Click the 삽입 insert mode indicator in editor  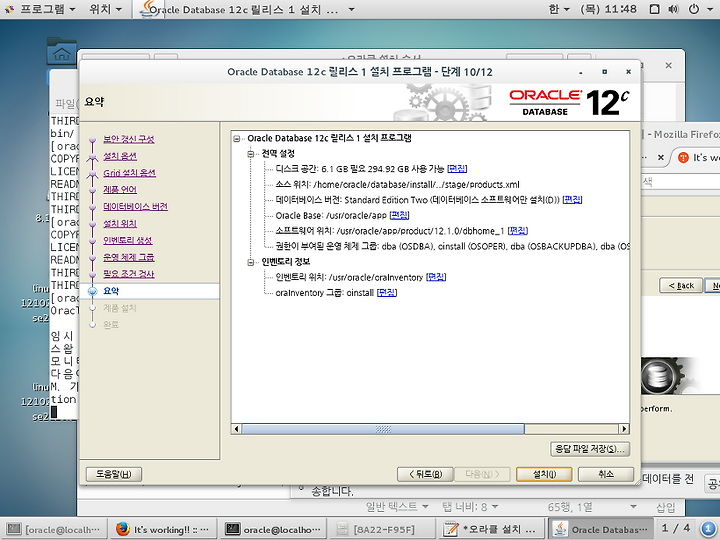(665, 507)
